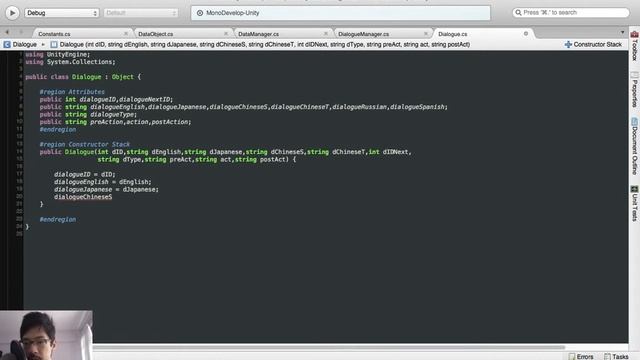Click the MonoDevelop-Unity status bar
Image resolution: width=640 pixels, height=360 pixels.
(x=340, y=13)
